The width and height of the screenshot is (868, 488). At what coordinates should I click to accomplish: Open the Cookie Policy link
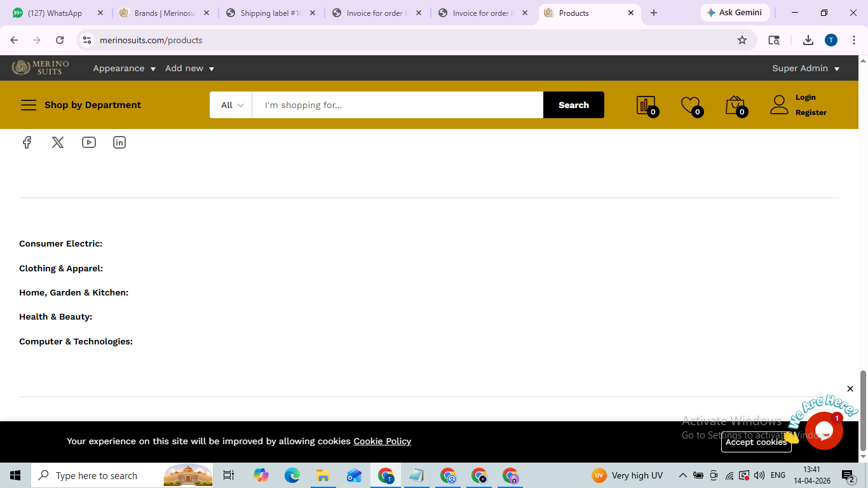click(x=382, y=441)
